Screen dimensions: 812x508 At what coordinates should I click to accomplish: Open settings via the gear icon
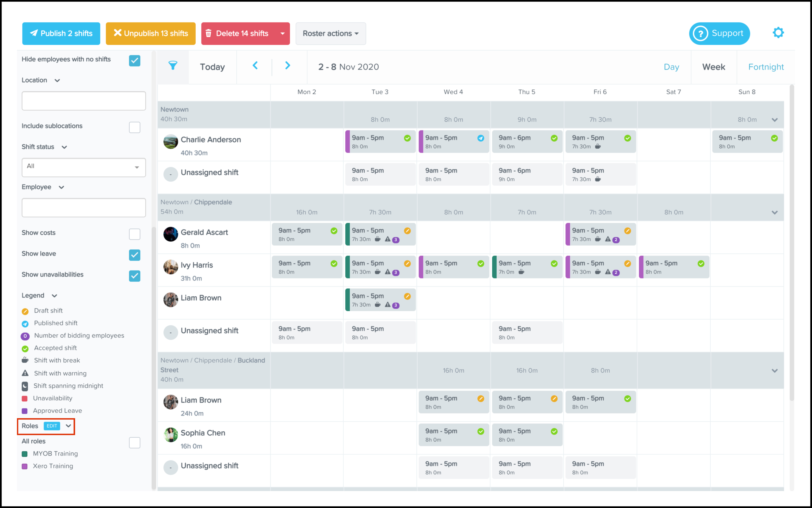(778, 33)
